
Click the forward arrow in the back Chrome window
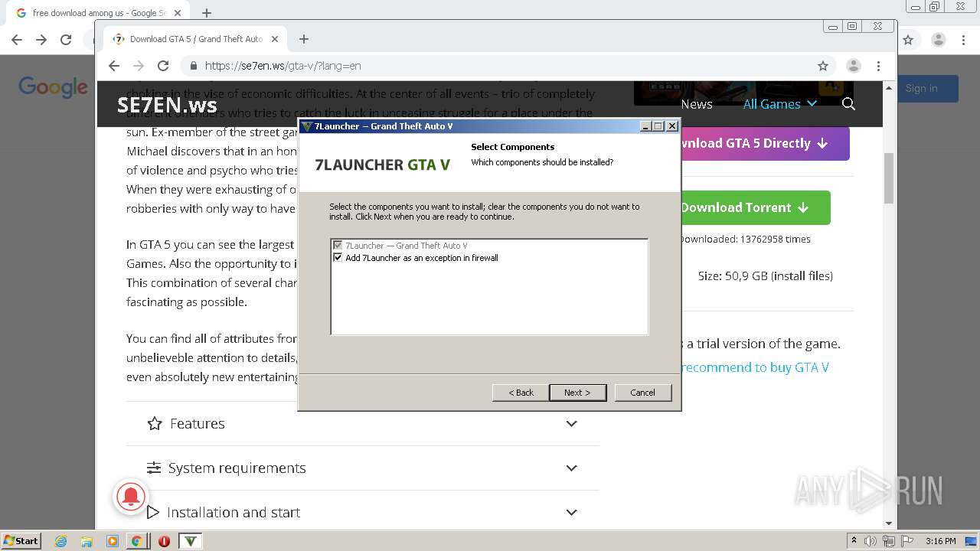tap(41, 40)
